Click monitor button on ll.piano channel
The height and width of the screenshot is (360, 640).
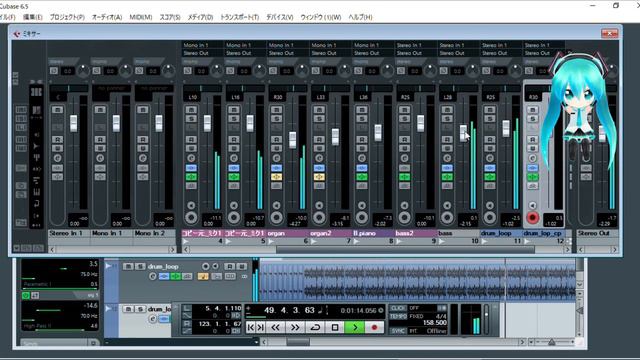pyautogui.click(x=362, y=205)
